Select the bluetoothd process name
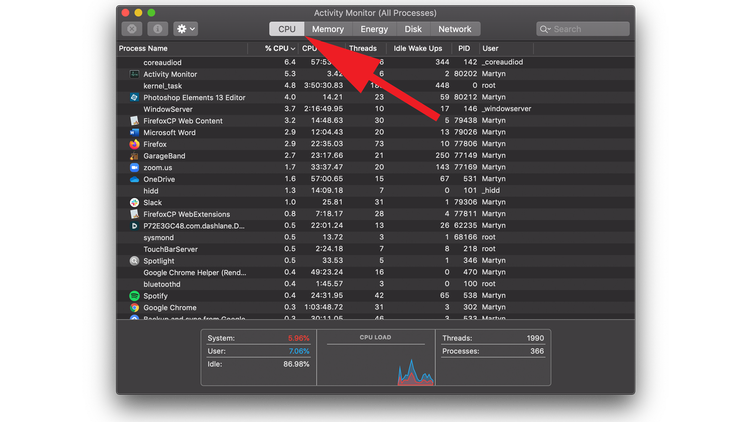 click(x=162, y=284)
